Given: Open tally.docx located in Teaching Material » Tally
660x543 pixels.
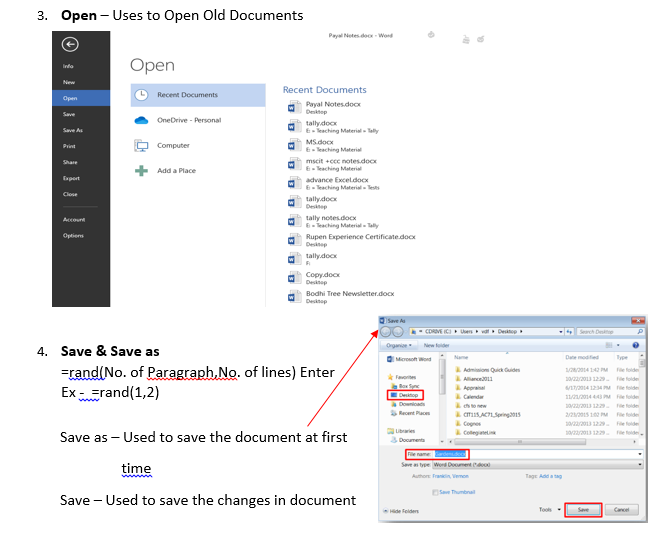Looking at the screenshot, I should (333, 126).
